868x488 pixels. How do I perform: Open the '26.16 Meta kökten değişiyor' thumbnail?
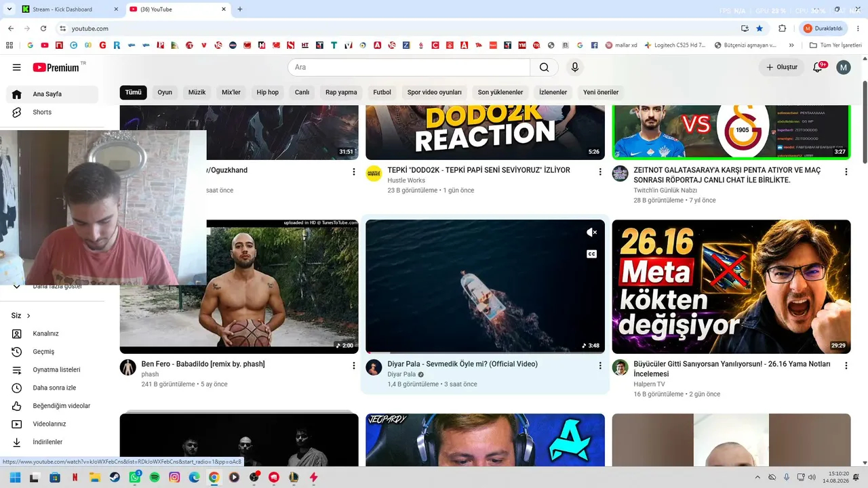pos(731,287)
